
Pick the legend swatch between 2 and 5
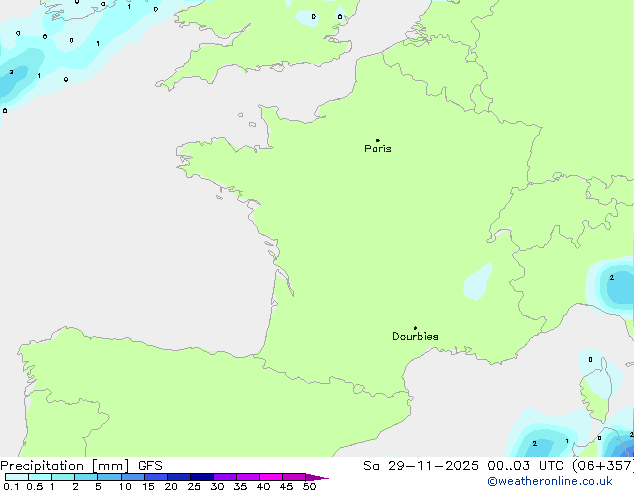coord(86,477)
